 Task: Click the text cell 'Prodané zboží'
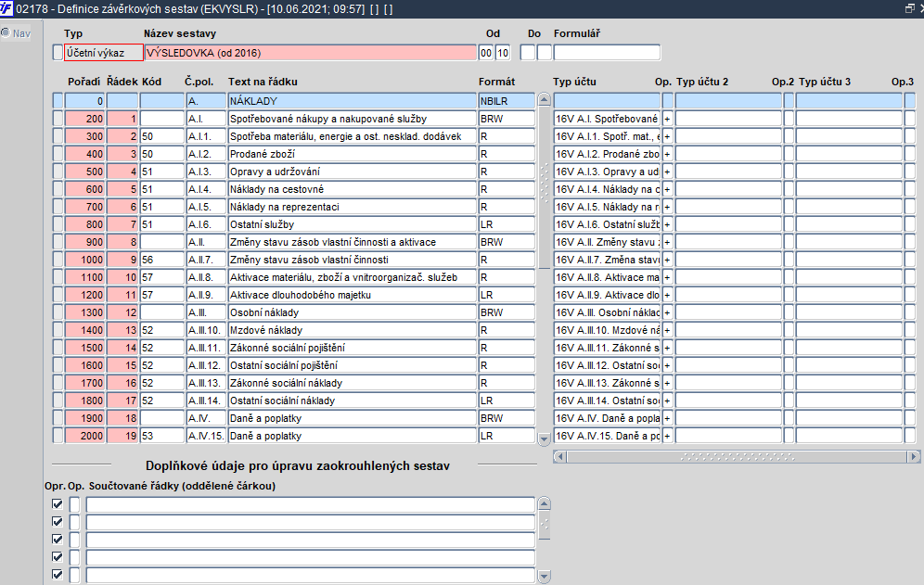[353, 154]
